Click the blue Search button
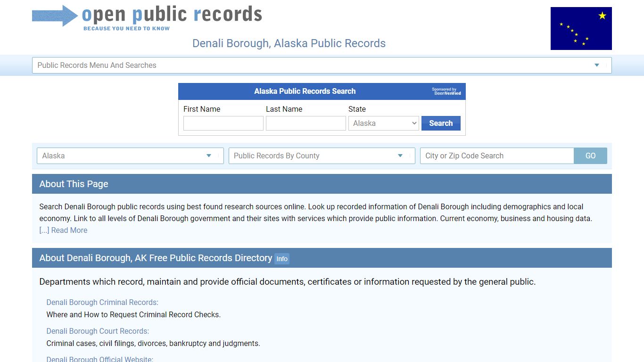The width and height of the screenshot is (644, 362). (441, 123)
